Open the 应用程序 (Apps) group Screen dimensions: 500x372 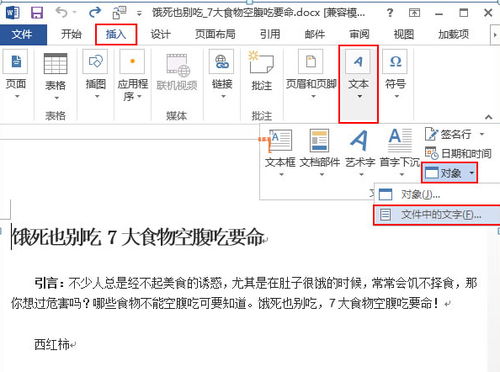[x=132, y=75]
